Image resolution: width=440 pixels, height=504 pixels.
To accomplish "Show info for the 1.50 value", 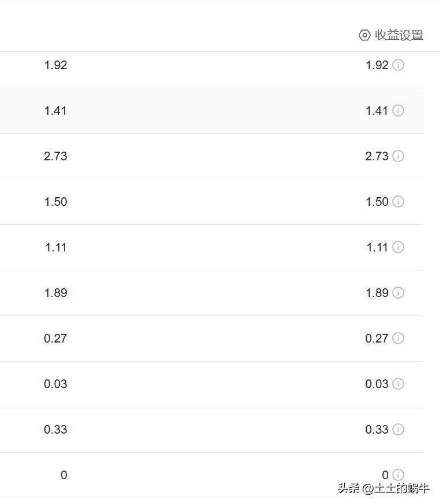I will click(x=398, y=201).
